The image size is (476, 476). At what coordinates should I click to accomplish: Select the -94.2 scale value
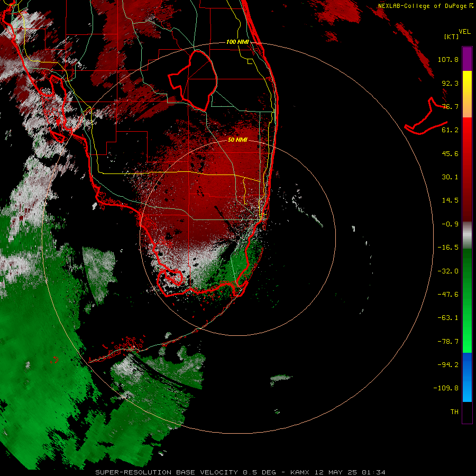pos(448,364)
